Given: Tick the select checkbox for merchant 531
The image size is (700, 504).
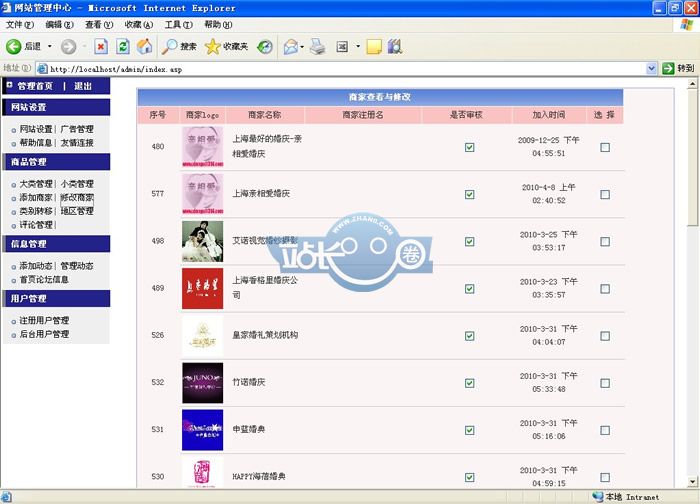Looking at the screenshot, I should click(x=605, y=430).
